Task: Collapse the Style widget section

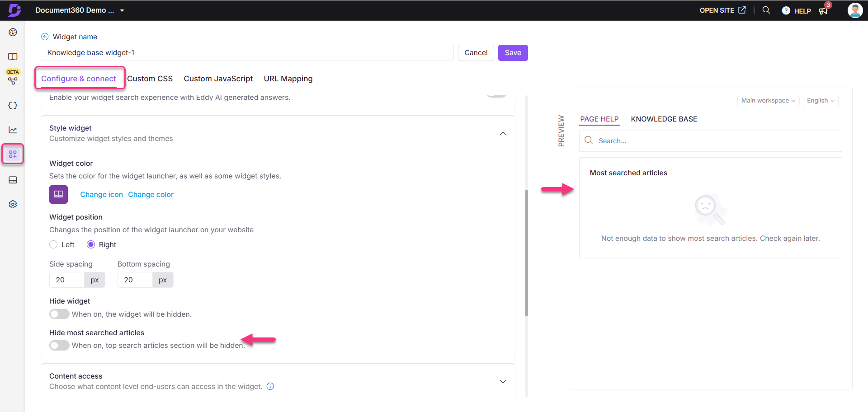Action: [x=503, y=134]
